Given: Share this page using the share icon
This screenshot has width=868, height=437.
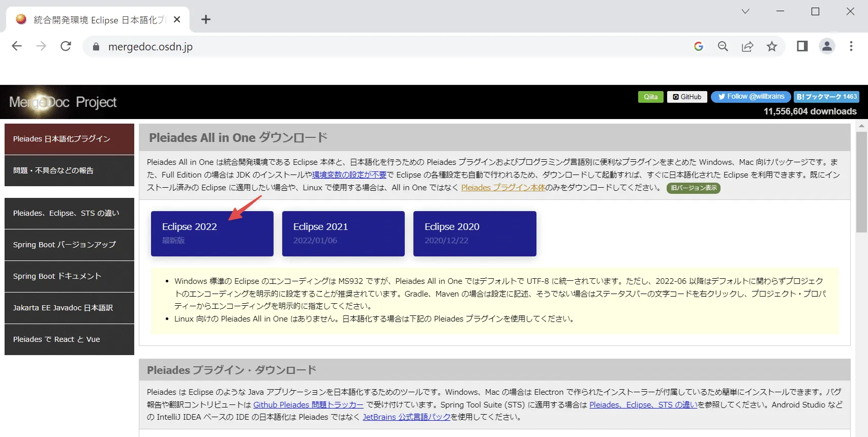Looking at the screenshot, I should (747, 46).
